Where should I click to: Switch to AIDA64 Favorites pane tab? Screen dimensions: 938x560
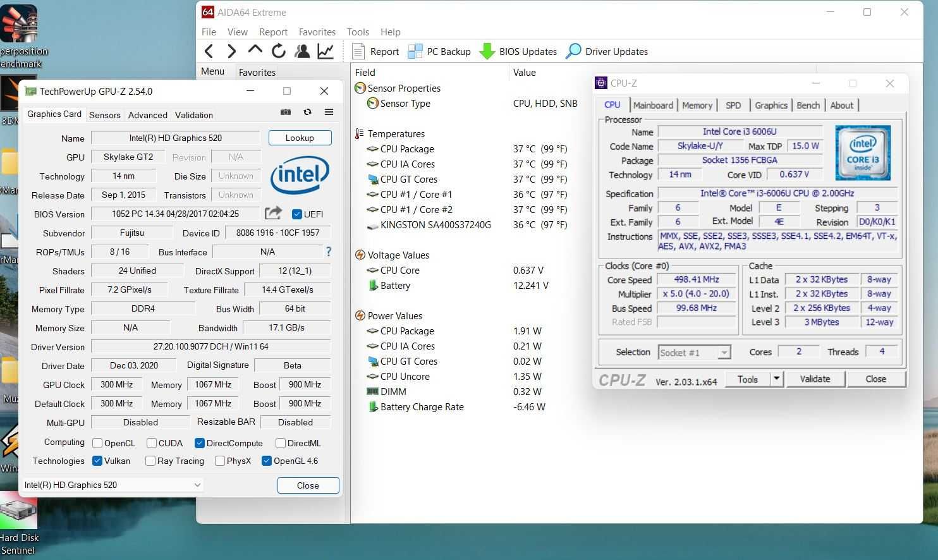(257, 72)
